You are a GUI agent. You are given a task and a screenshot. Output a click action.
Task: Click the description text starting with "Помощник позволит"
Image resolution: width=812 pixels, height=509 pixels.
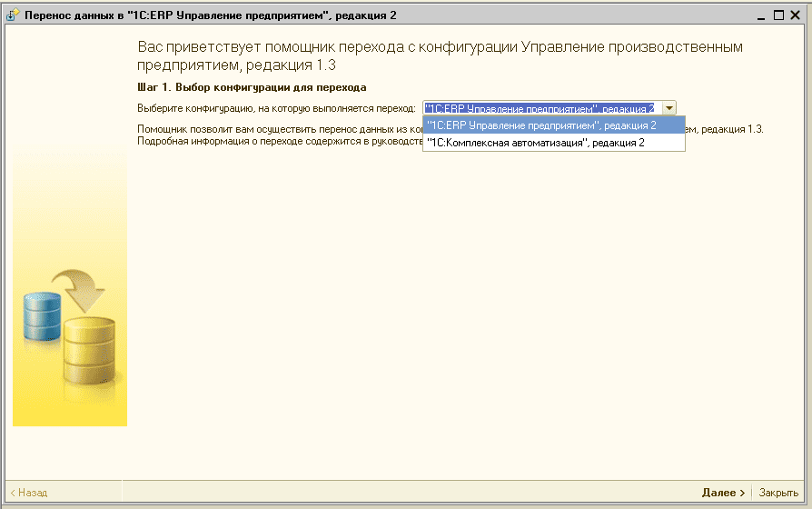(278, 129)
